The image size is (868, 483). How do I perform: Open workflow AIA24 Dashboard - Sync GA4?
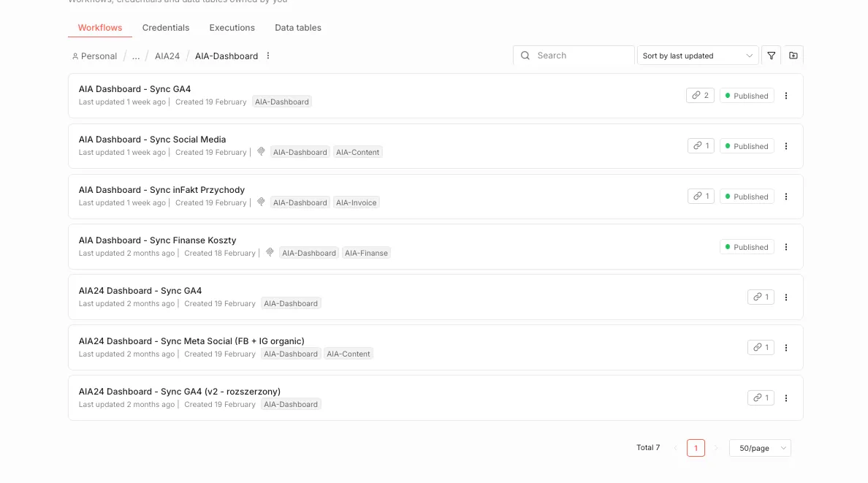(140, 290)
